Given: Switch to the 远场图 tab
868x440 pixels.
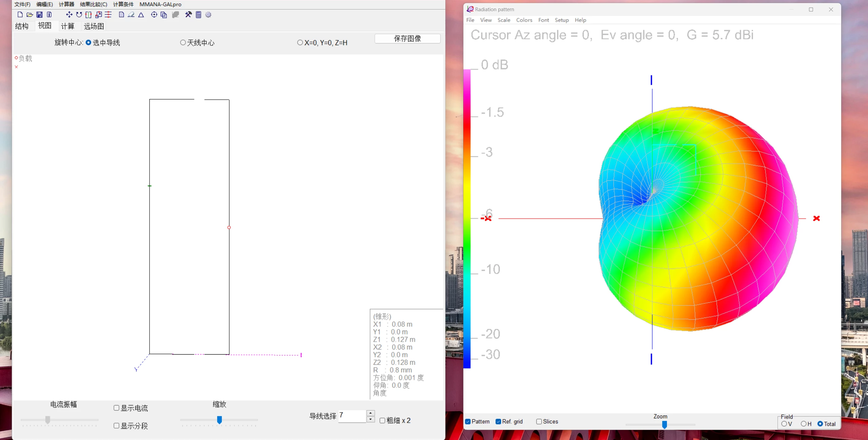Looking at the screenshot, I should coord(94,26).
